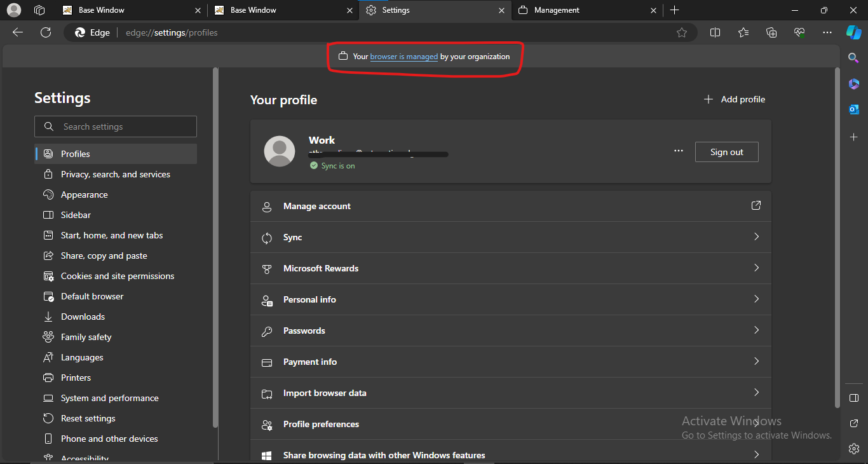Open the Settings and more ellipsis menu
Viewport: 868px width, 464px height.
point(827,32)
